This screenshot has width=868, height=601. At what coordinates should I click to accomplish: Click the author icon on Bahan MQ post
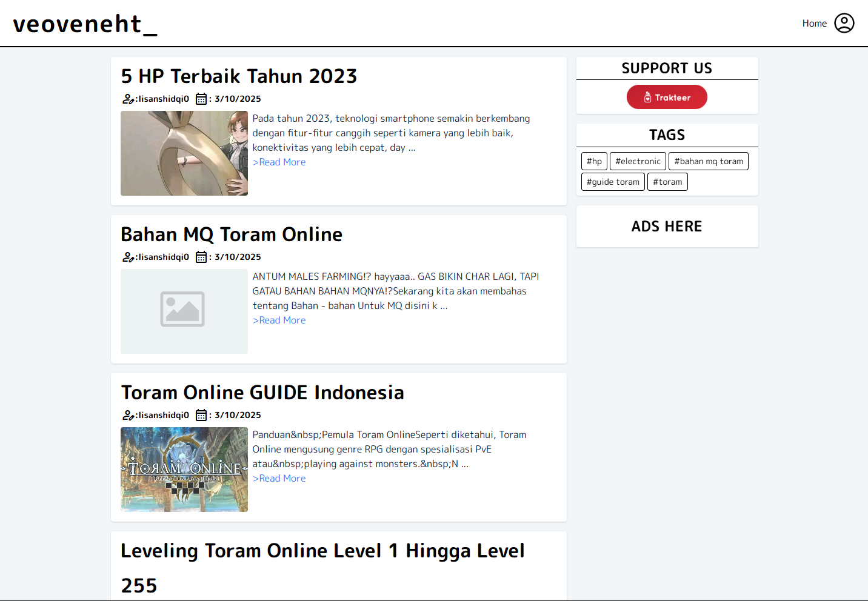(x=128, y=257)
